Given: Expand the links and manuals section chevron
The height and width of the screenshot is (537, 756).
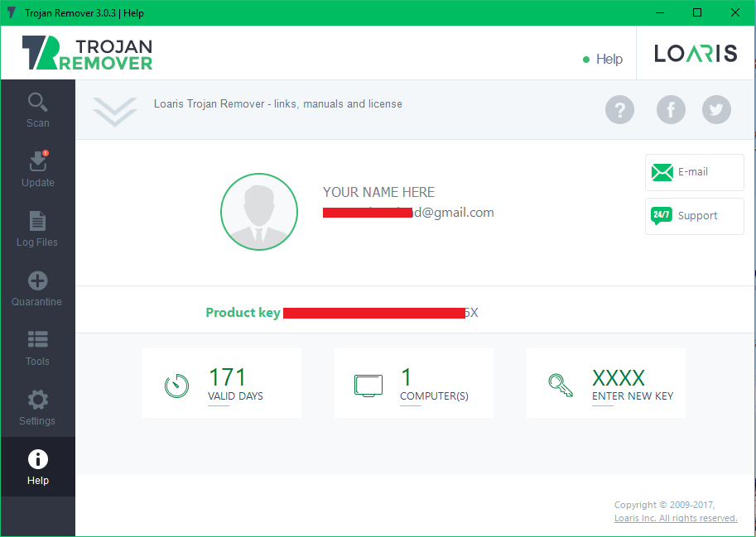Looking at the screenshot, I should click(x=114, y=111).
